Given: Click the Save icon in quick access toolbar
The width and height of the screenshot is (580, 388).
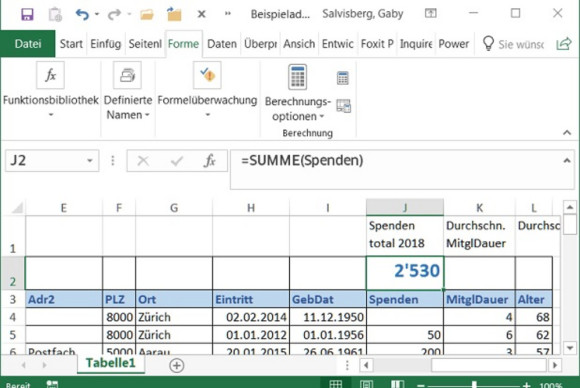Looking at the screenshot, I should pyautogui.click(x=27, y=14).
